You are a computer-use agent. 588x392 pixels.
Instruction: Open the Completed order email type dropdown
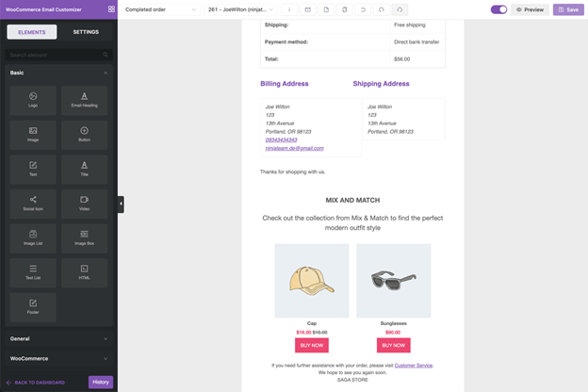pos(160,9)
